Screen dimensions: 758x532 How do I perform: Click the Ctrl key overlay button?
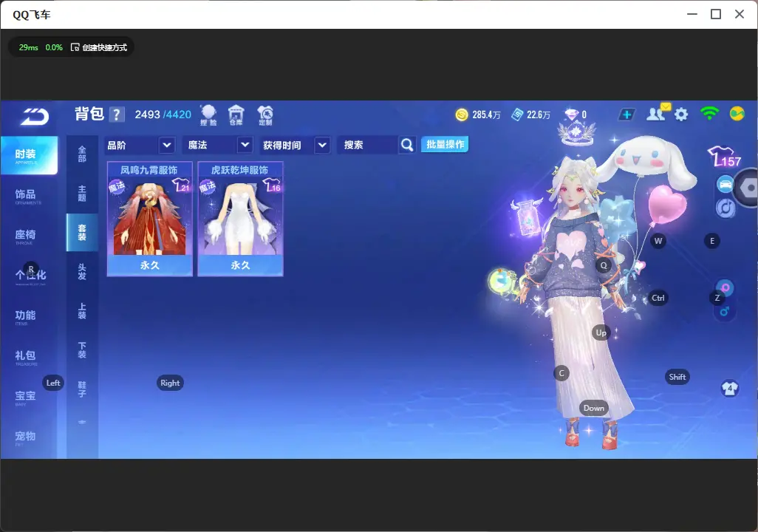pyautogui.click(x=658, y=298)
